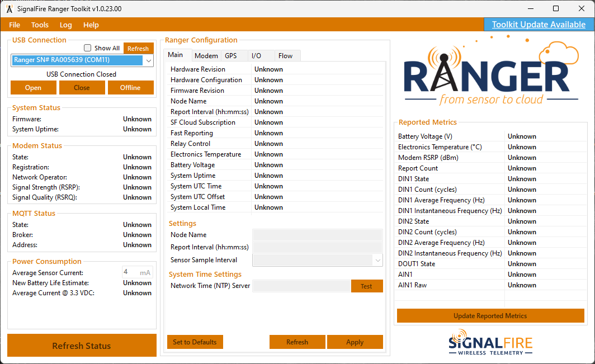Click the Toolkit Update Available link
This screenshot has height=364, width=595.
click(x=539, y=25)
